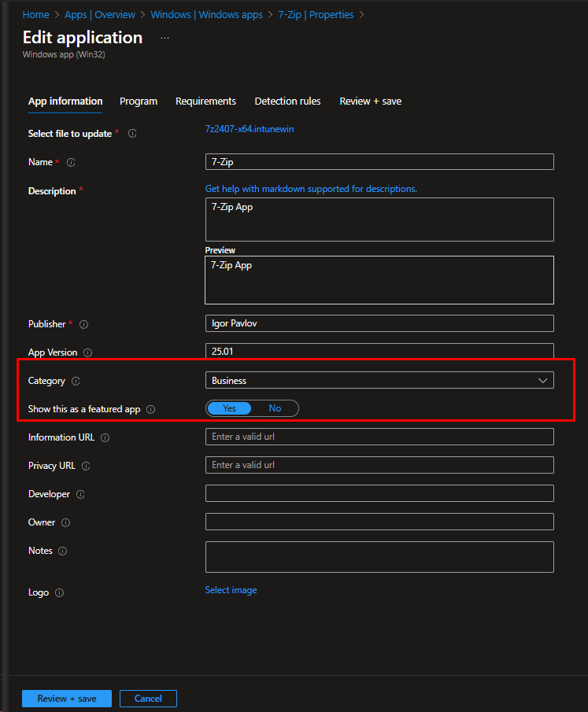
Task: Expand the Category dropdown showing Business
Action: pos(379,381)
